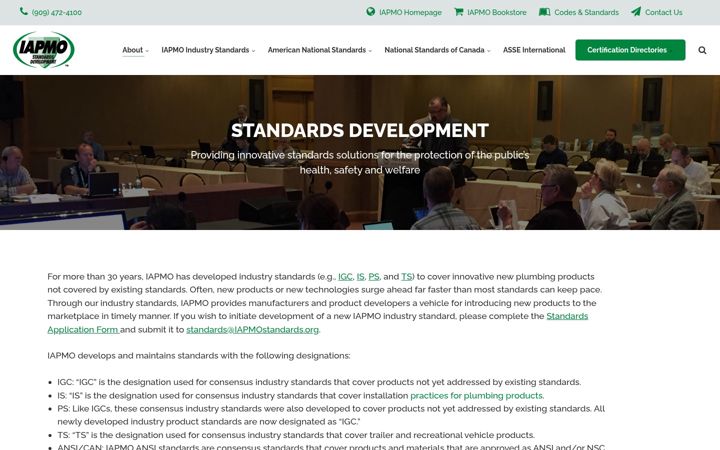Click the bullet starting 'PS: Like IGCs'
Viewport: 720px width, 450px height.
pos(331,415)
